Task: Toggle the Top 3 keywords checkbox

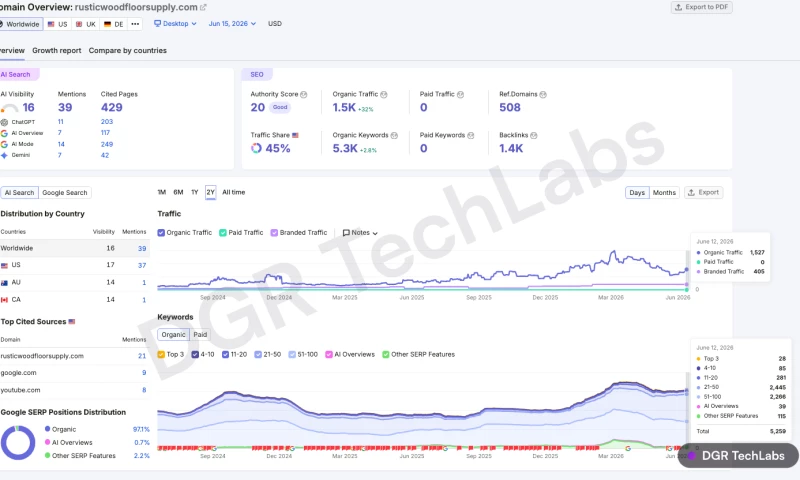Action: pos(161,355)
